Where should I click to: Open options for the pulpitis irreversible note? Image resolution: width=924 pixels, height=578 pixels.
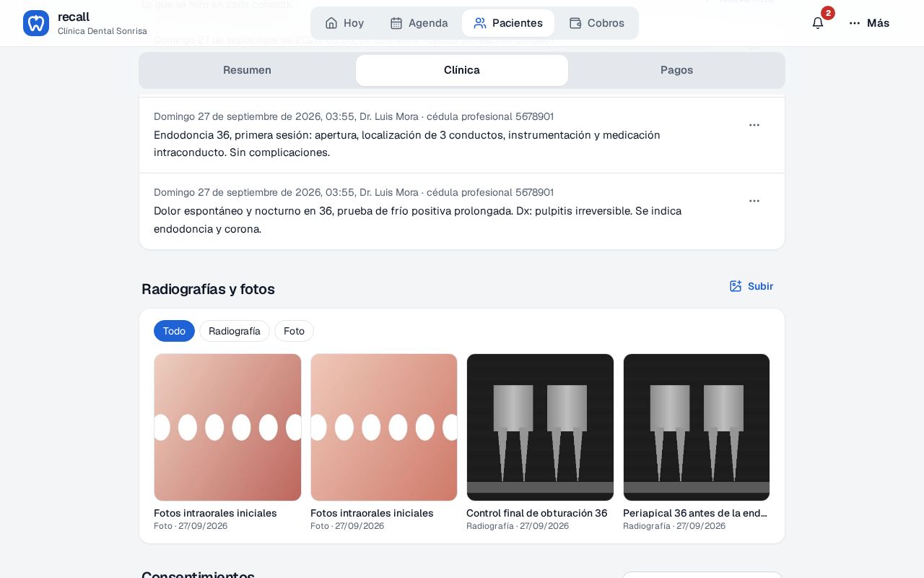pos(754,201)
